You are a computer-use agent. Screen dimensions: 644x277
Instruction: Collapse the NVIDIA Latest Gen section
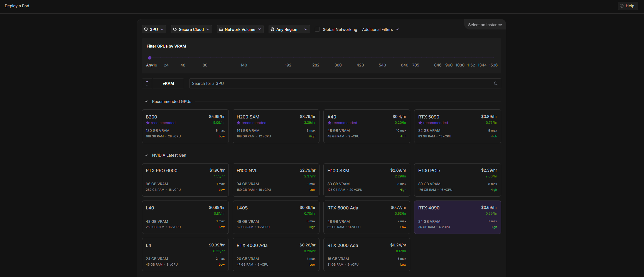click(x=146, y=155)
